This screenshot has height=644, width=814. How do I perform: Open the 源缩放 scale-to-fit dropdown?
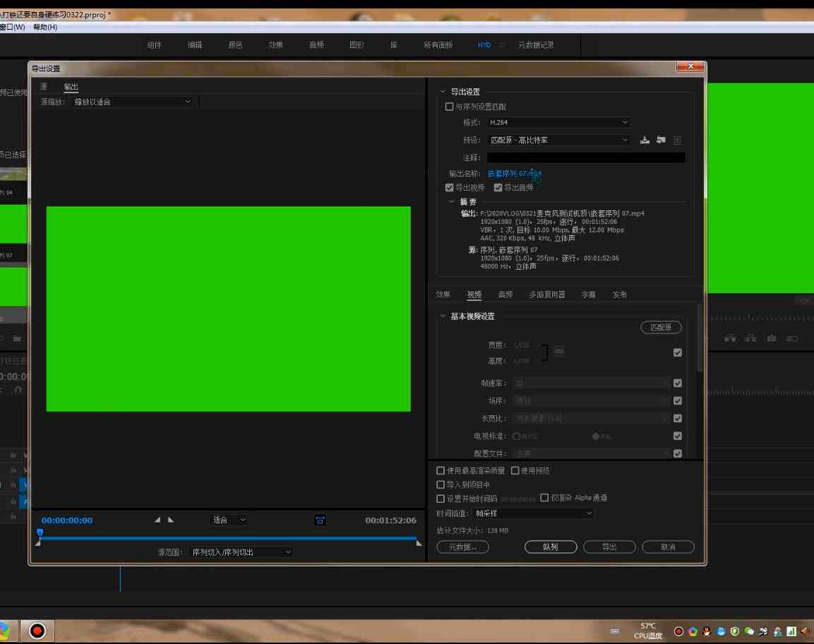pyautogui.click(x=132, y=102)
